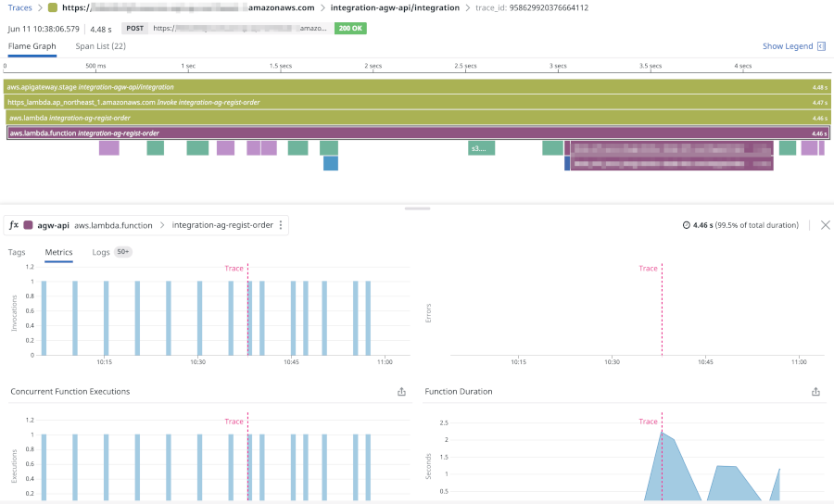The height and width of the screenshot is (504, 834).
Task: Click the function fx icon
Action: click(14, 225)
